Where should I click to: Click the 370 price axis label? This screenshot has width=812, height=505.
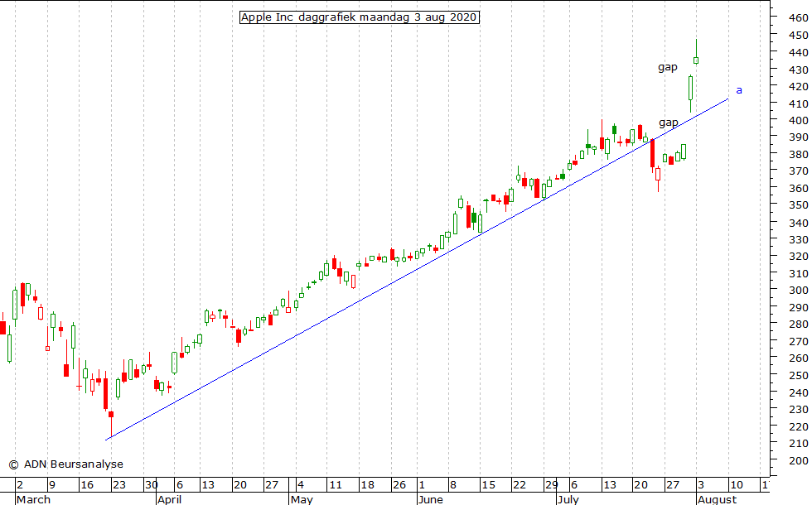[797, 171]
